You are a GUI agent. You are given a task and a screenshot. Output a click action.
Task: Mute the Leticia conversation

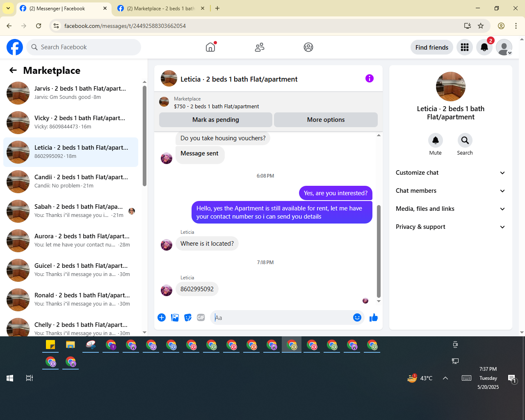pos(436,141)
